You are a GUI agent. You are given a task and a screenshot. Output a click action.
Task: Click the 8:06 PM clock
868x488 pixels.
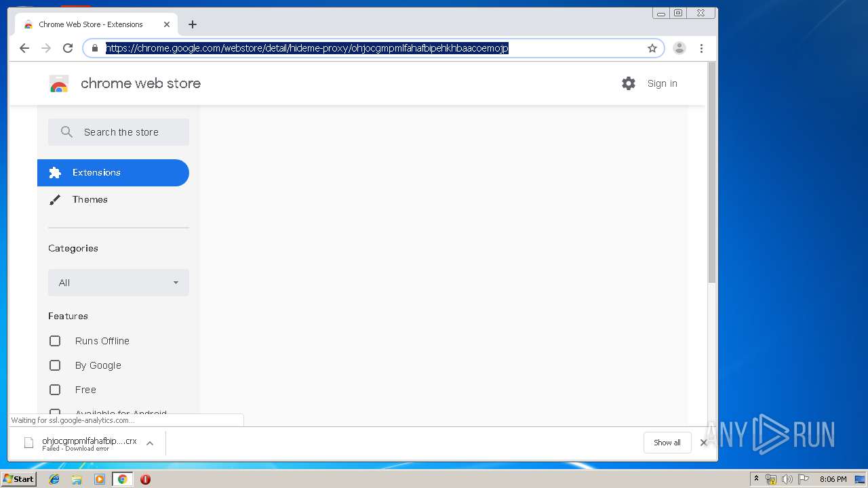tap(833, 479)
